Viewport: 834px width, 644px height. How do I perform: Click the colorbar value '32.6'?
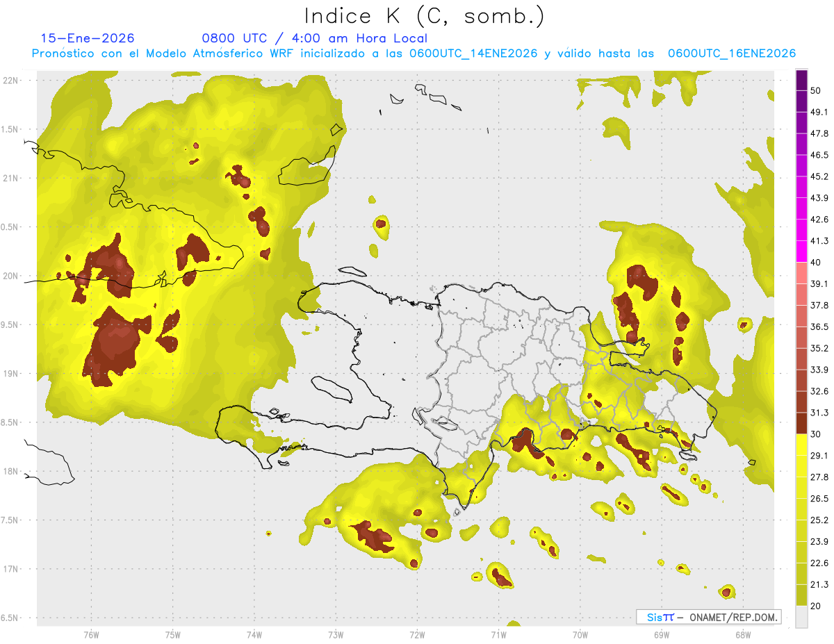coord(819,391)
